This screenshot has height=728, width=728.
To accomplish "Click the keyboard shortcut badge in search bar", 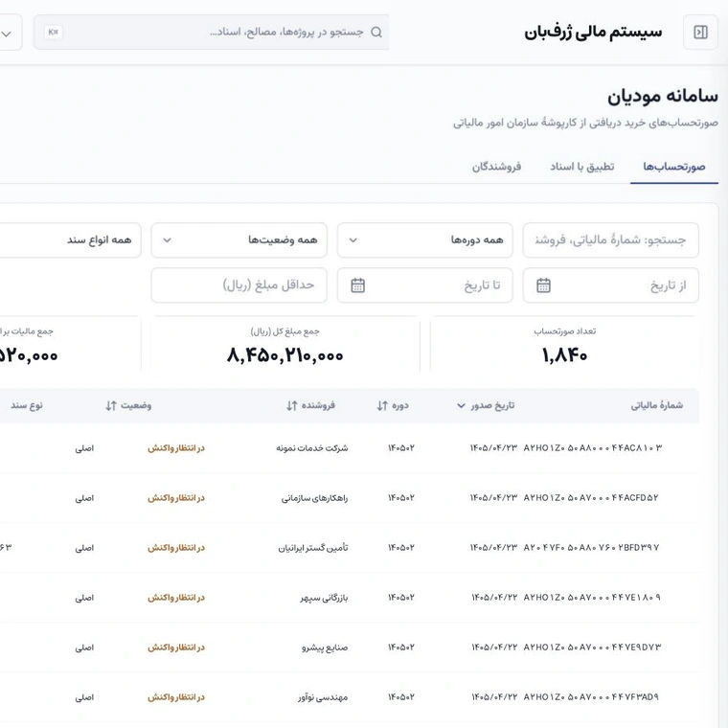I will [54, 32].
